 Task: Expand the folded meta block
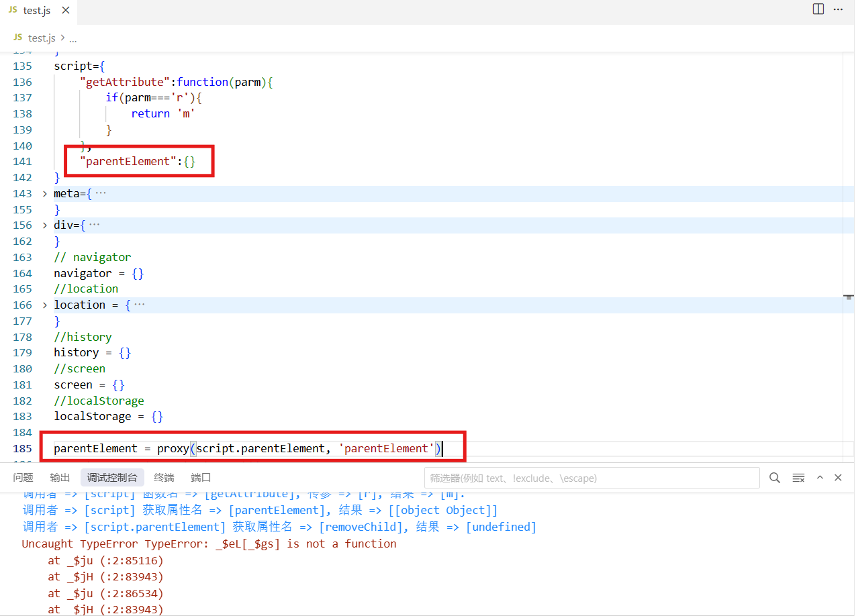[45, 194]
